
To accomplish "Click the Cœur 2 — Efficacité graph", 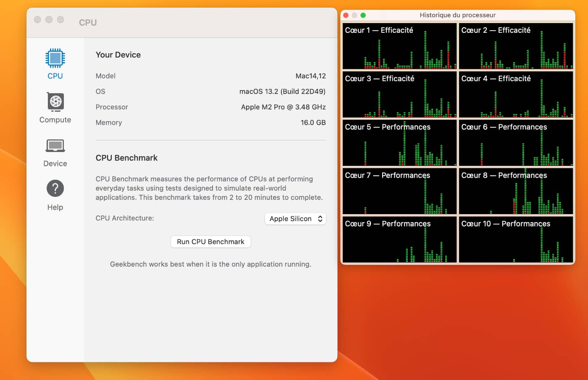I will tap(516, 46).
